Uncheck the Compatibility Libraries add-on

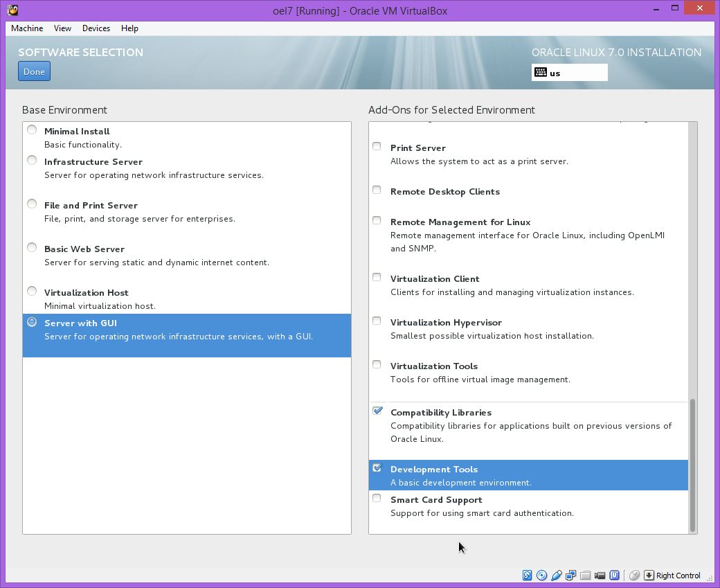coord(377,410)
